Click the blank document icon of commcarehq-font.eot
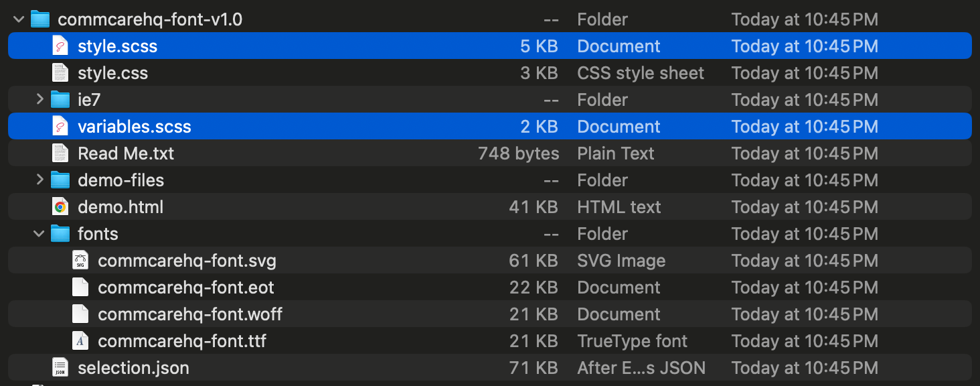This screenshot has width=980, height=386. (x=80, y=287)
